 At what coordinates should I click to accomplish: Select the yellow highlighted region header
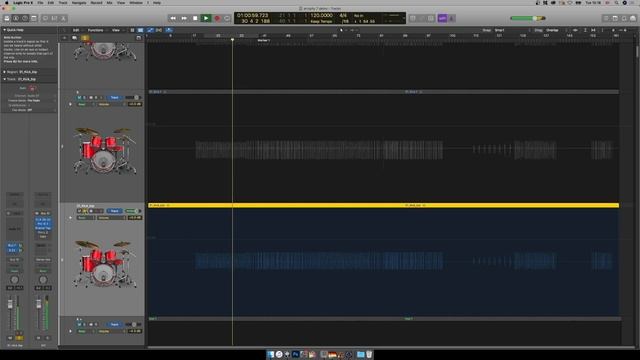pyautogui.click(x=383, y=205)
